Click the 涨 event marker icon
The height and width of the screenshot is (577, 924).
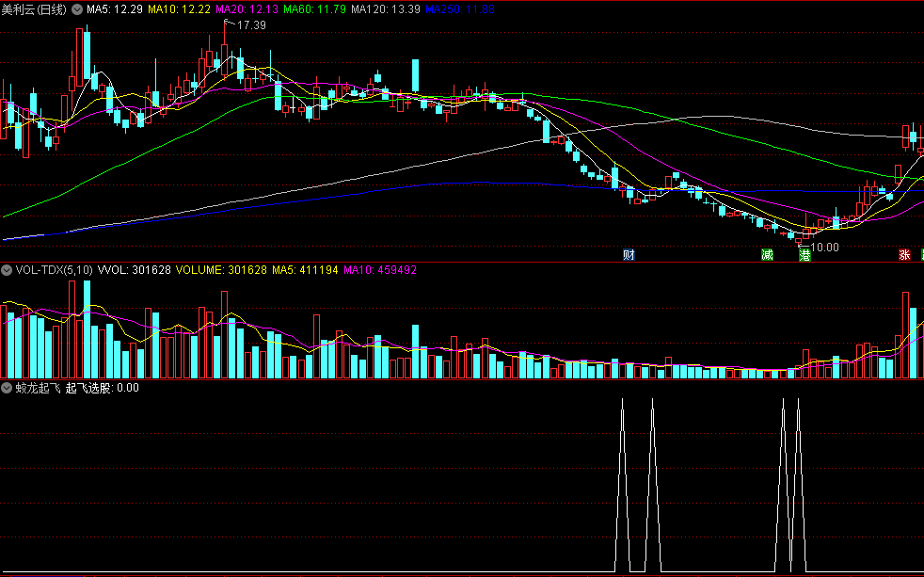[904, 254]
